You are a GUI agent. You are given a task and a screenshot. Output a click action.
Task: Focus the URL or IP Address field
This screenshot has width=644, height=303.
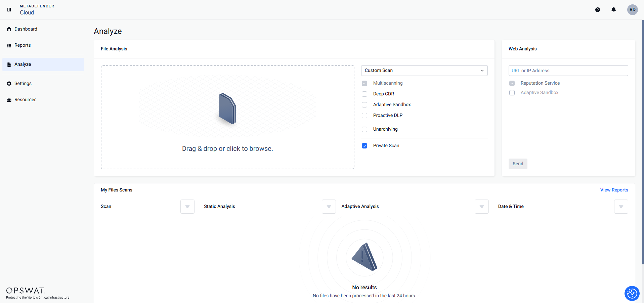tap(568, 71)
